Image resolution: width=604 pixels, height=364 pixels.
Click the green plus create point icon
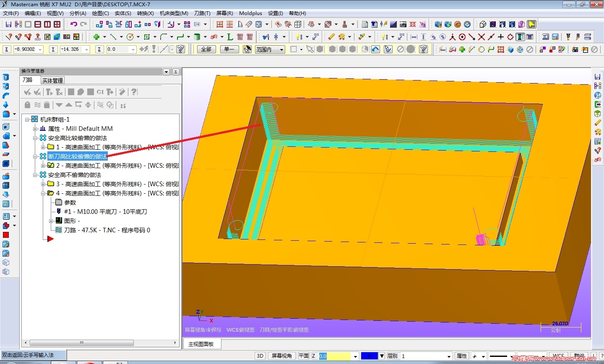tap(96, 37)
